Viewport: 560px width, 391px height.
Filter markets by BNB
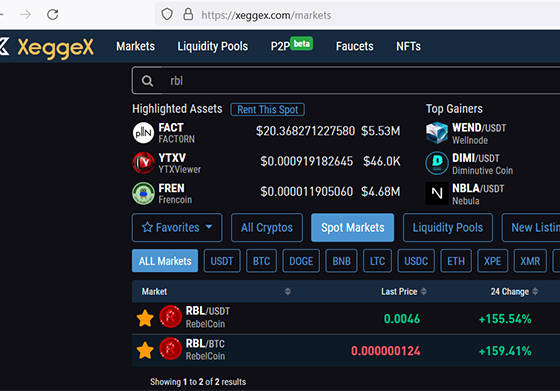click(x=341, y=261)
